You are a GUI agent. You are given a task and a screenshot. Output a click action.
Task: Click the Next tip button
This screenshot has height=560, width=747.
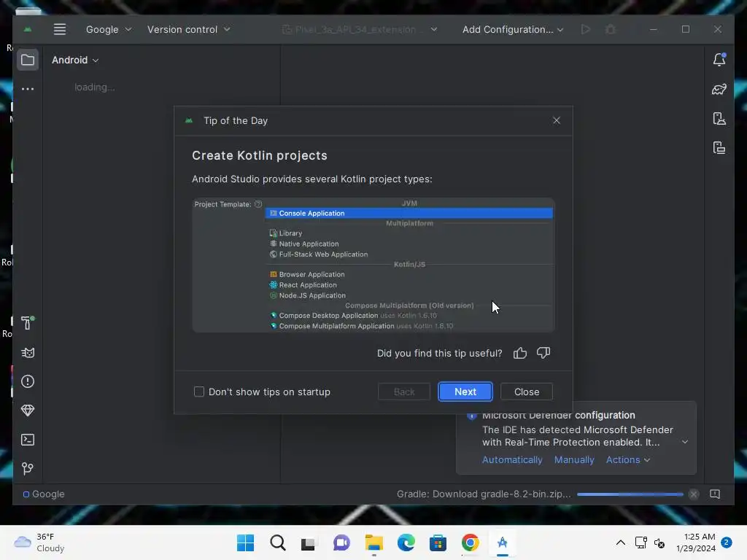pos(465,392)
